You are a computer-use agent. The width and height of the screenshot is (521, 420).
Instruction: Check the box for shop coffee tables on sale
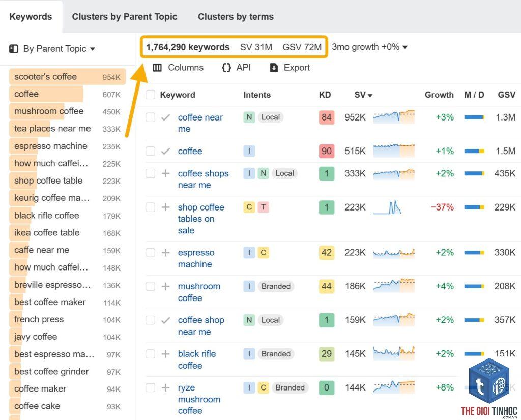[151, 207]
